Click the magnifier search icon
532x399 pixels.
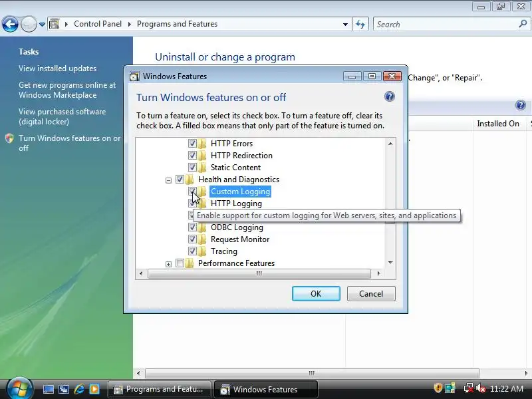coord(523,24)
